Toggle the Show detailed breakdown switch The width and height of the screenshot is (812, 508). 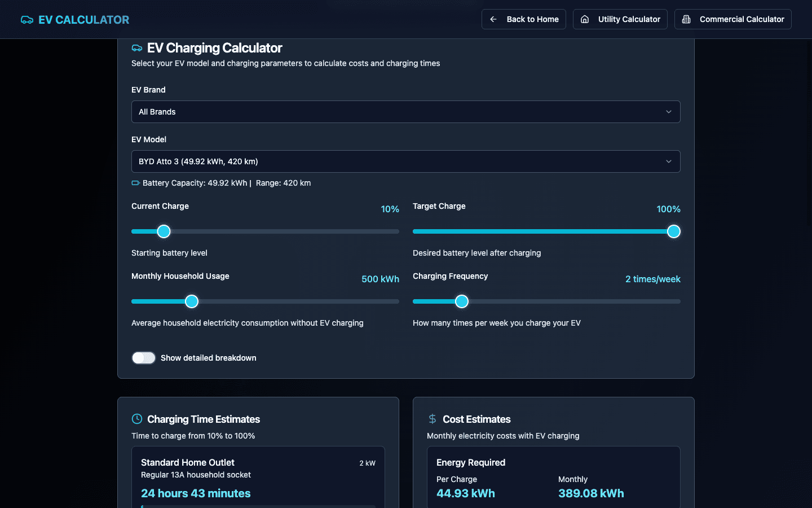pyautogui.click(x=143, y=358)
